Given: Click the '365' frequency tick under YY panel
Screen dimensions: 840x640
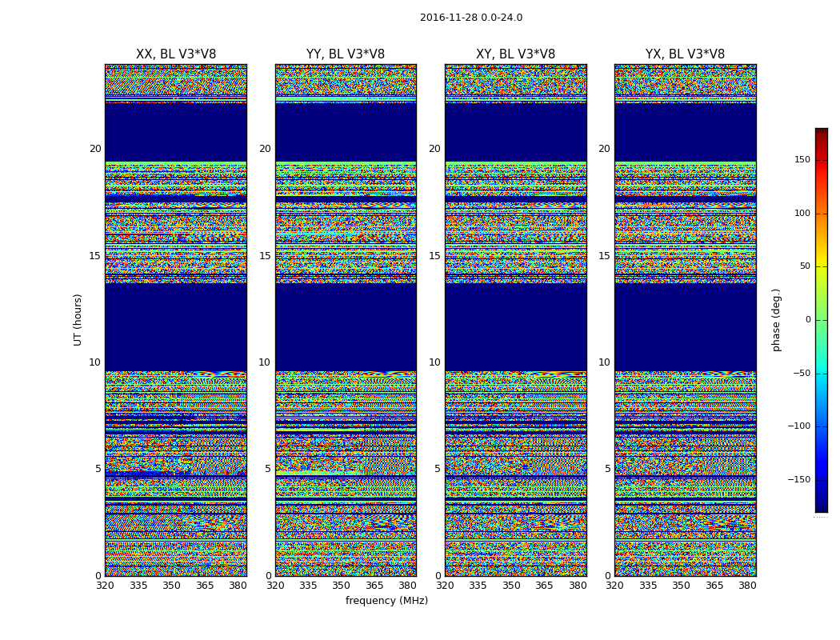Looking at the screenshot, I should (374, 586).
